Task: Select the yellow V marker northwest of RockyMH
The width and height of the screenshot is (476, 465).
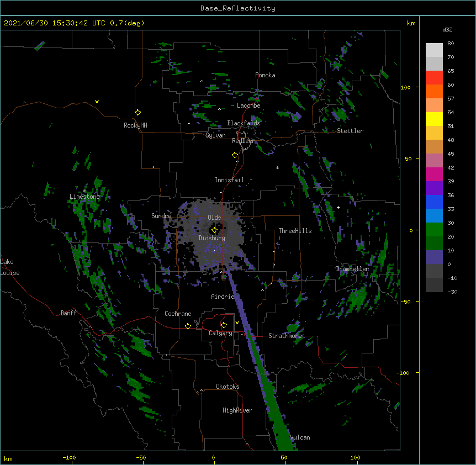Action: click(x=97, y=102)
